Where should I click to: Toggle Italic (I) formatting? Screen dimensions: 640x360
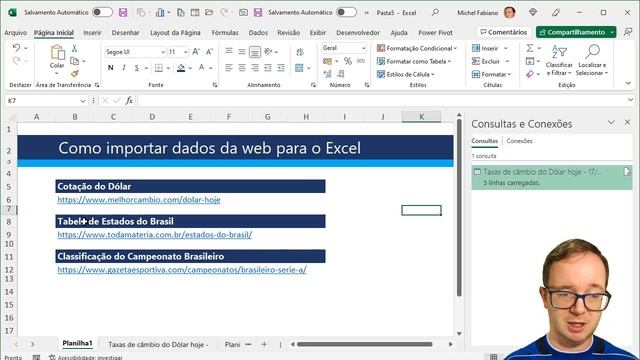point(124,68)
